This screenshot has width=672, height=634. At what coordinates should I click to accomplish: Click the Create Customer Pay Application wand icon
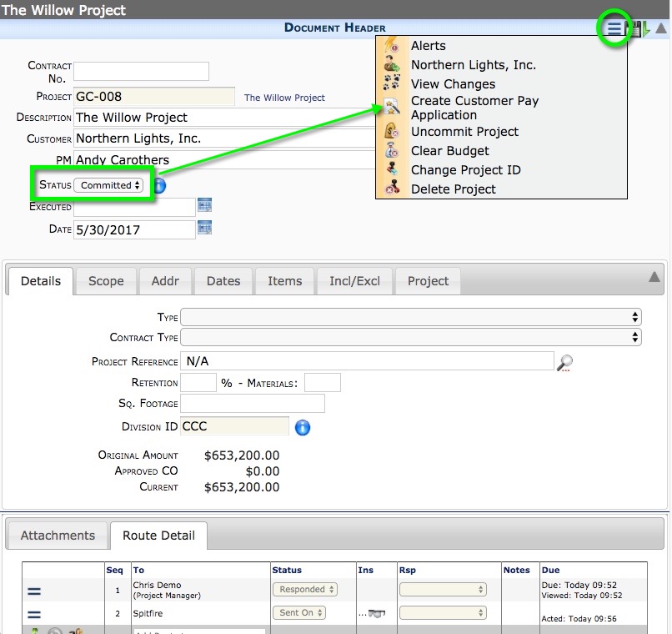click(x=391, y=107)
